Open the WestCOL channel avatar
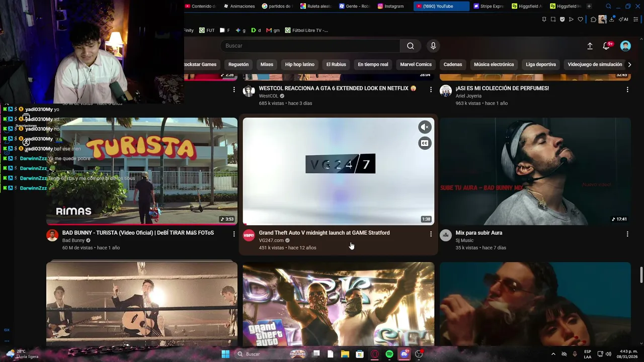 point(249,91)
